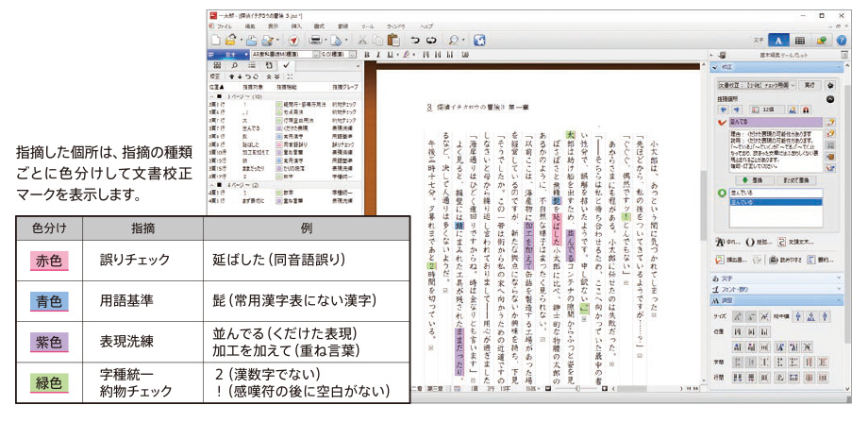Image resolution: width=868 pixels, height=422 pixels.
Task: Click the replacement text field showing 並んでいる
Action: 775,193
